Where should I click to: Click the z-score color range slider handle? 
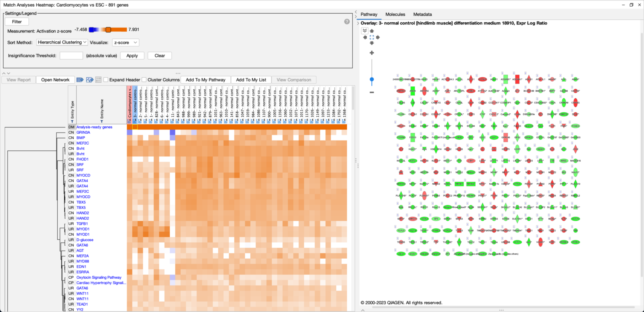click(x=108, y=29)
